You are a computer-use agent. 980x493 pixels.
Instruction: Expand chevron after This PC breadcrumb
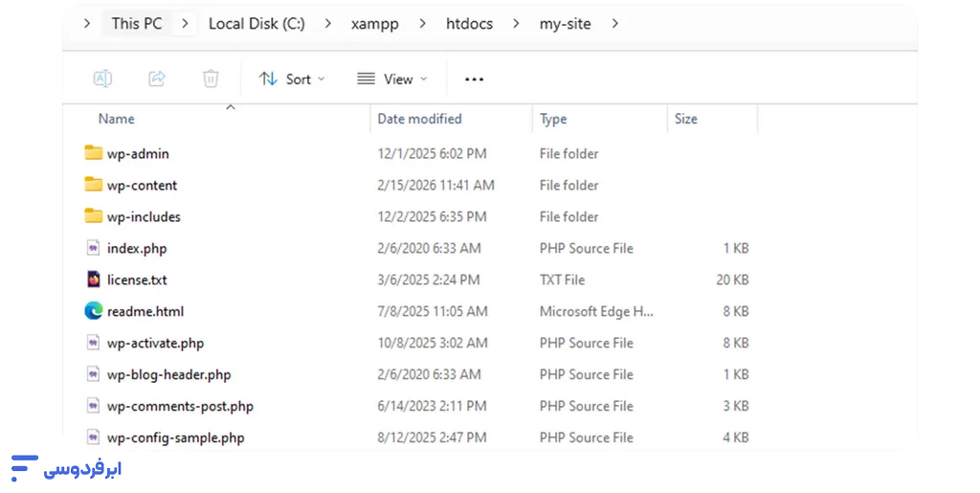coord(185,24)
